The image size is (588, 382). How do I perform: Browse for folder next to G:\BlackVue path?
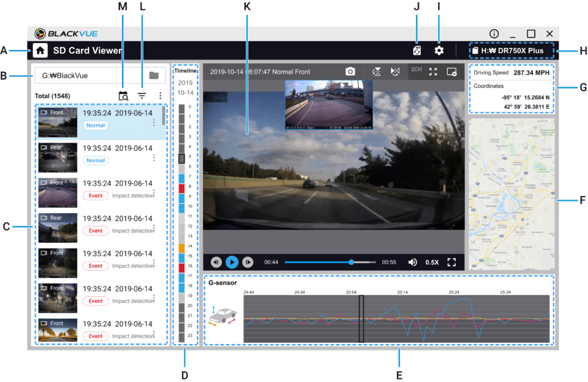coord(153,75)
